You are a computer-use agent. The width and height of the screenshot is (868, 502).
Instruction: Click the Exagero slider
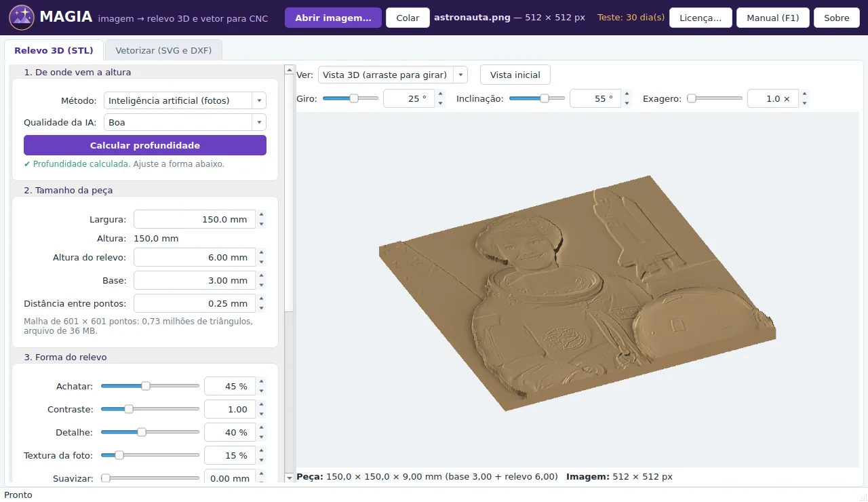click(715, 98)
